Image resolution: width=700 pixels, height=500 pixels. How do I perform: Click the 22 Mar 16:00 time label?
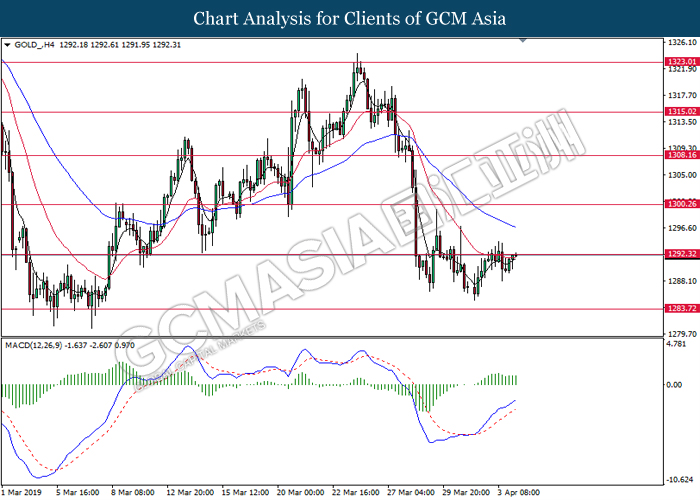tap(356, 492)
